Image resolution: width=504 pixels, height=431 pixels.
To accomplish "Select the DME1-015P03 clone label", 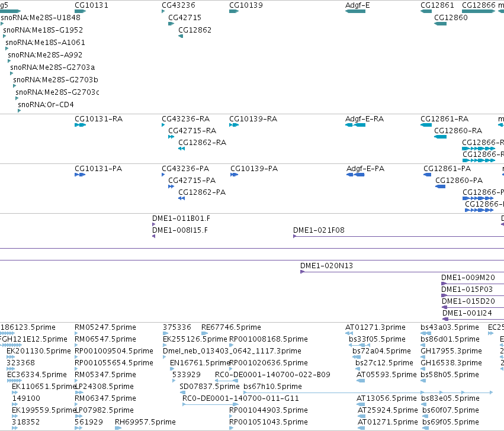I will [x=467, y=290].
